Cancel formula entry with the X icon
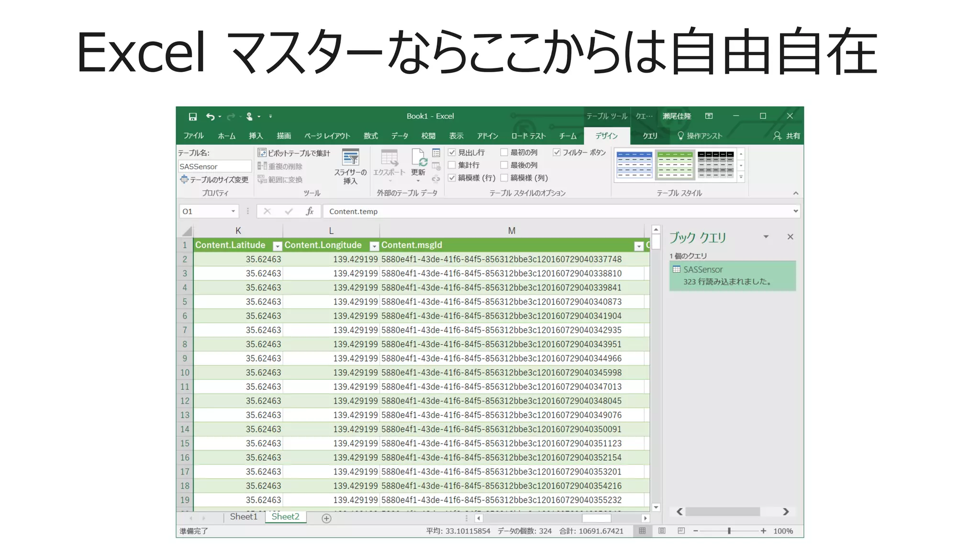Viewport: 980px width, 551px height. coord(267,211)
